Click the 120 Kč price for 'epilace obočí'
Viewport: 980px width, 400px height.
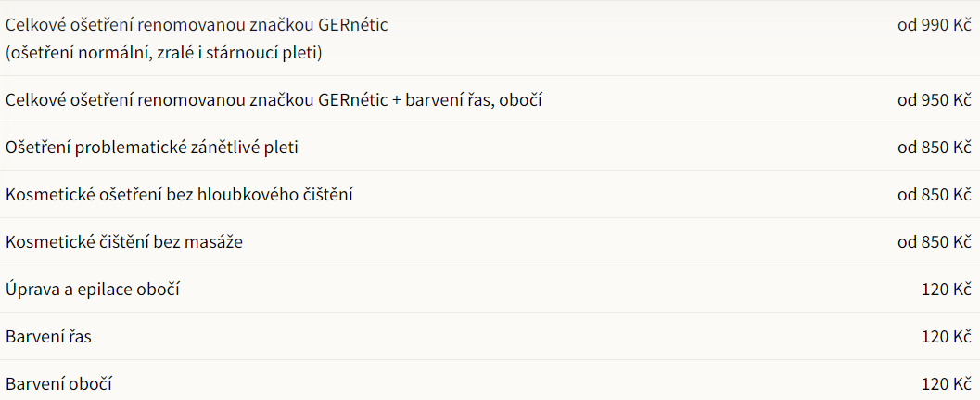[947, 290]
